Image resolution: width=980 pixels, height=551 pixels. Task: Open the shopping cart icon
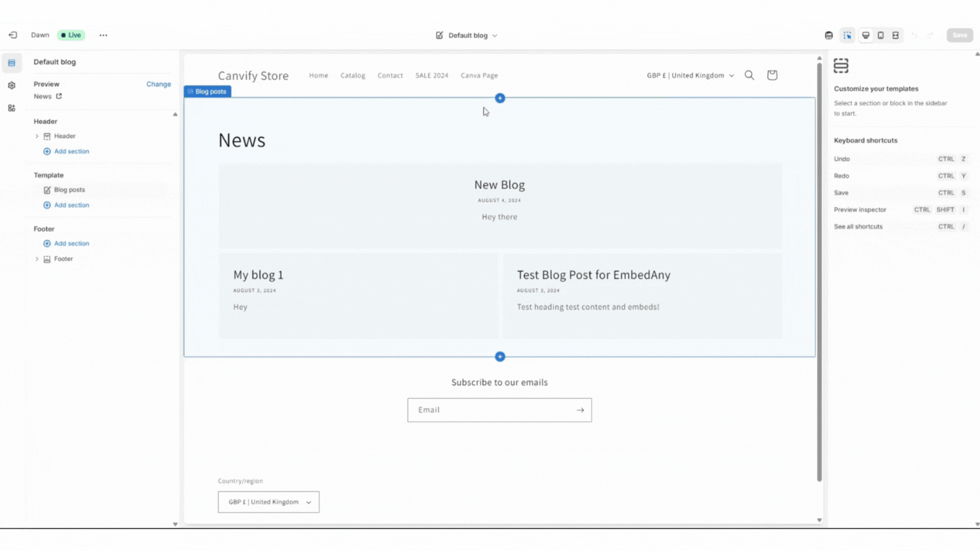pos(772,76)
